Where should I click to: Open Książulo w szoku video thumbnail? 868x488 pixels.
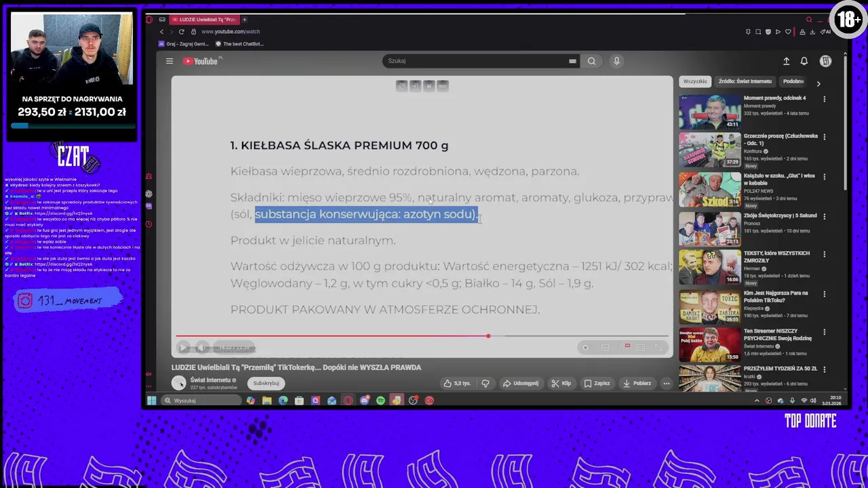(710, 190)
